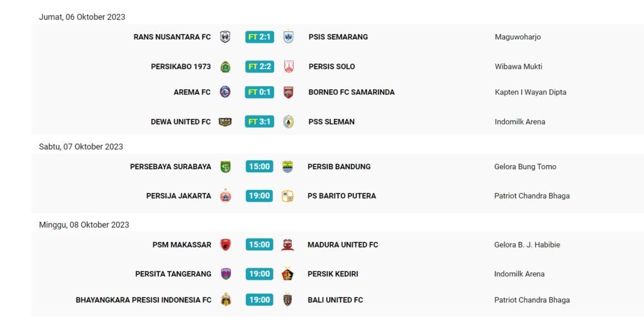The image size is (644, 325).
Task: Open the Persib Bandung team name
Action: pyautogui.click(x=339, y=167)
